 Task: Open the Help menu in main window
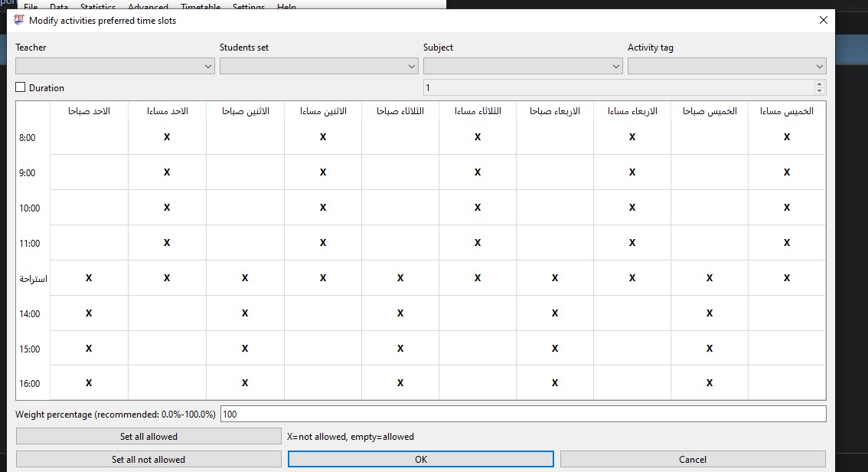286,7
